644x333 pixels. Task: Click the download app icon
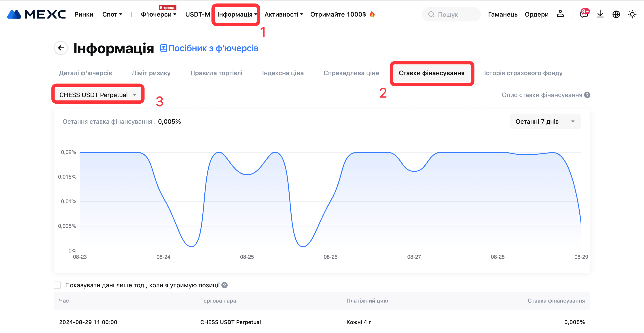point(600,14)
